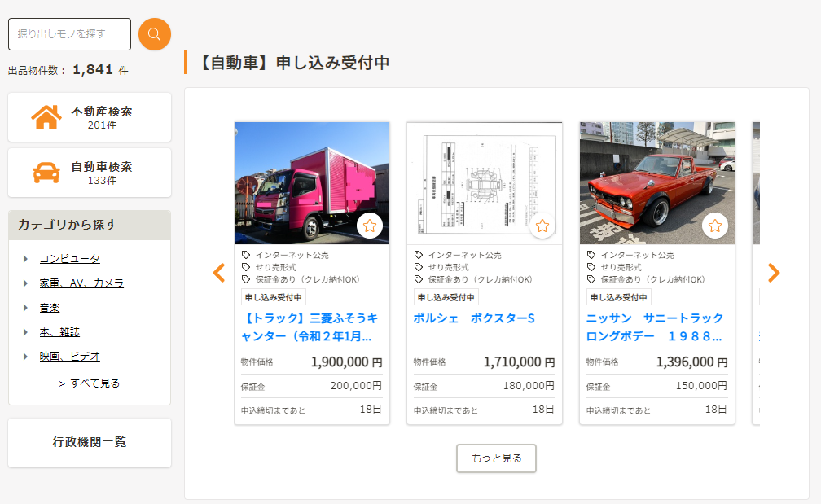
Task: Click the deposit amount 150,000円
Action: 701,386
